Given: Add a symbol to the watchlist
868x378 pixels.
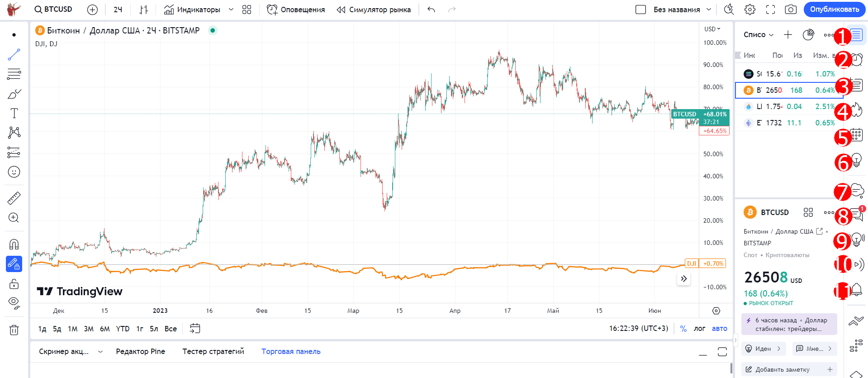Looking at the screenshot, I should 788,35.
